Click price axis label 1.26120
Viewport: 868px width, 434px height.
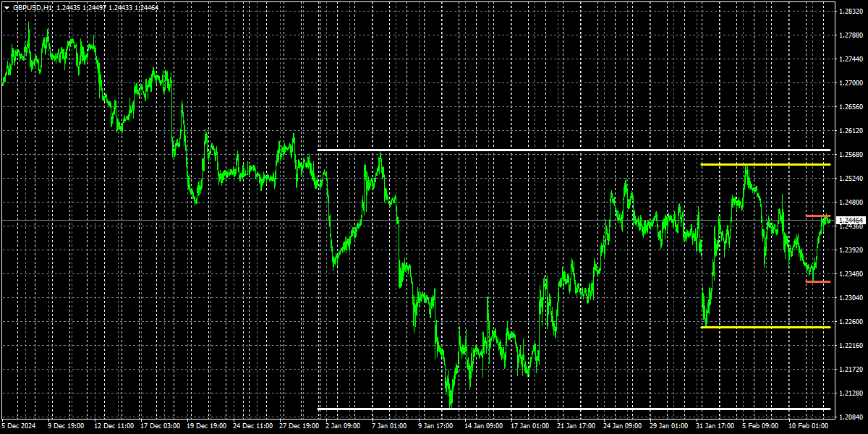click(851, 131)
